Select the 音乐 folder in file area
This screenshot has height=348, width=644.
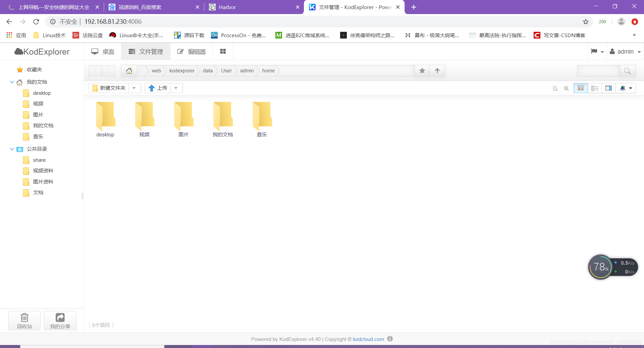(x=262, y=120)
